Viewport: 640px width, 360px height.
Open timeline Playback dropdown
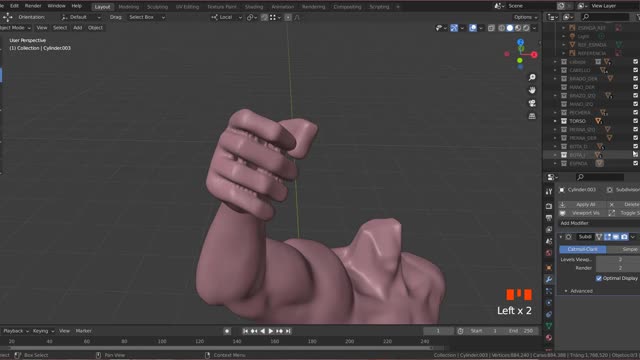click(x=16, y=331)
